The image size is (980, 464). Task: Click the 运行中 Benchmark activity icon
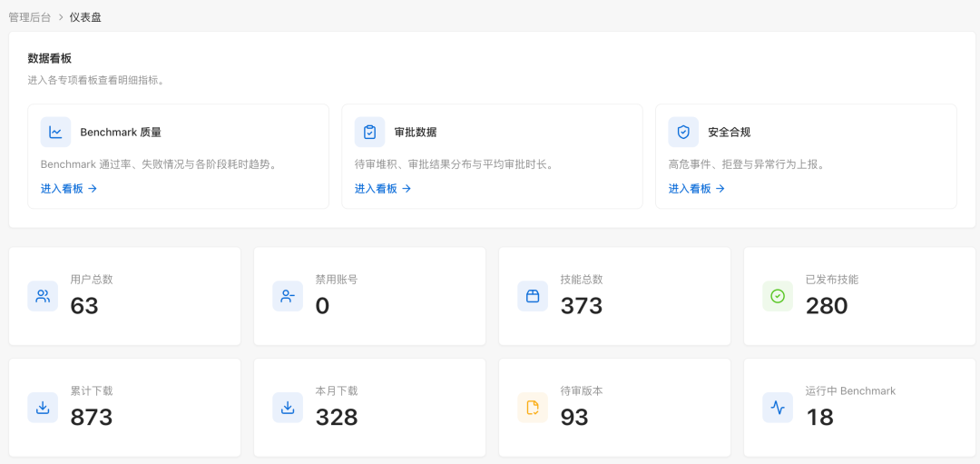click(x=778, y=407)
